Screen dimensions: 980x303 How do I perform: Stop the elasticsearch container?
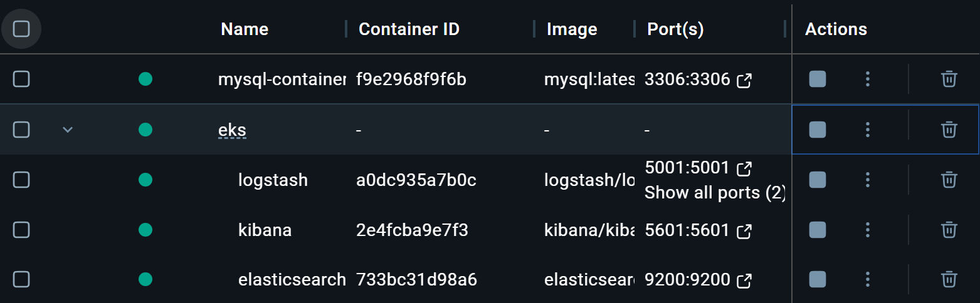pyautogui.click(x=817, y=279)
